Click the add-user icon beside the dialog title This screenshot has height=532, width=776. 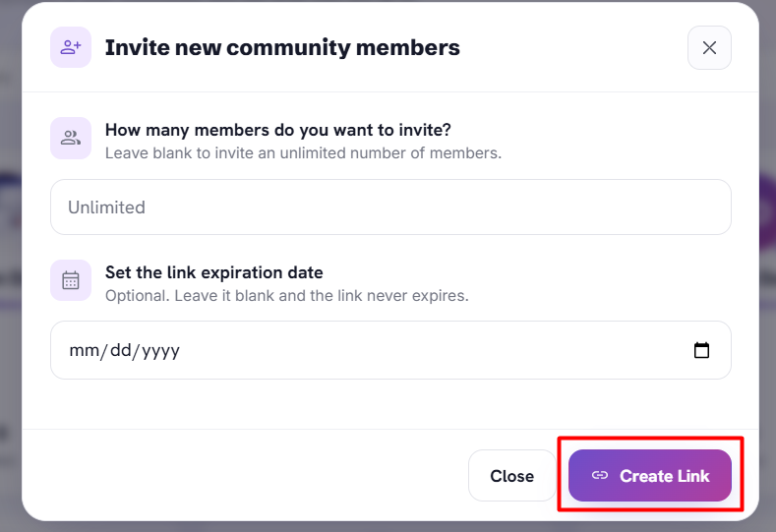tap(71, 47)
